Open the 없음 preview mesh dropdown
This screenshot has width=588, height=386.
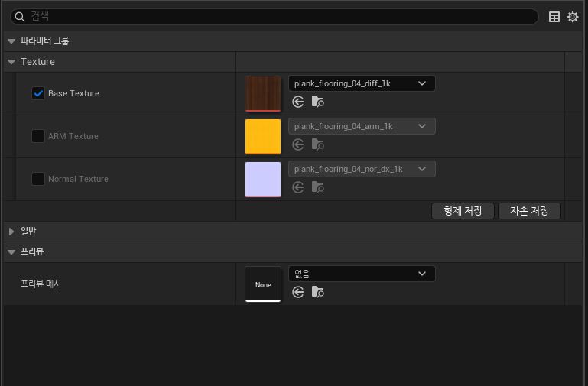[361, 274]
